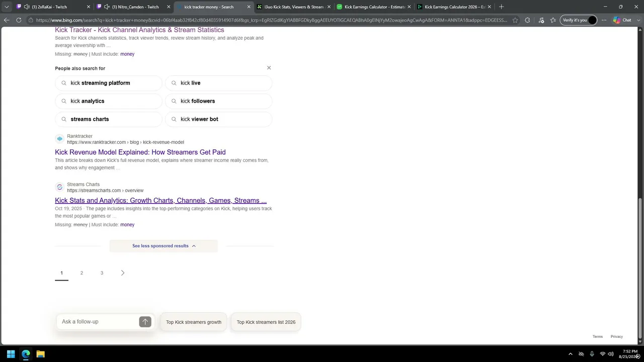This screenshot has height=362, width=644.
Task: Go to results page 3
Action: (102, 273)
